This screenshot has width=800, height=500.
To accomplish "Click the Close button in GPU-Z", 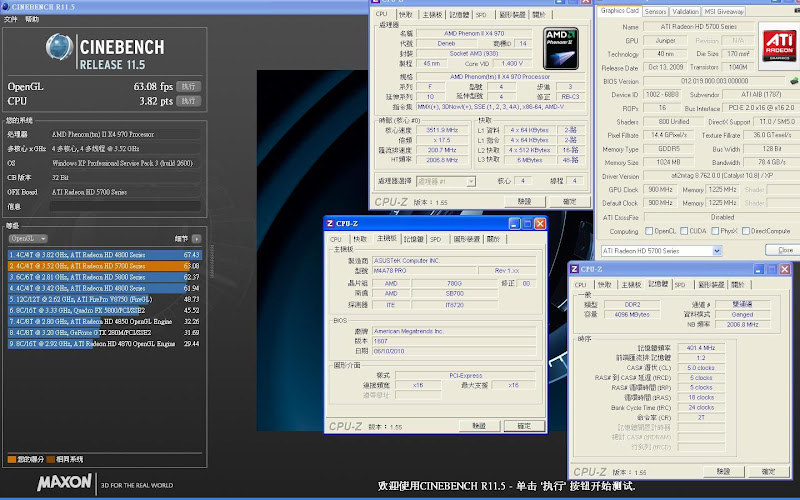I will (x=785, y=250).
